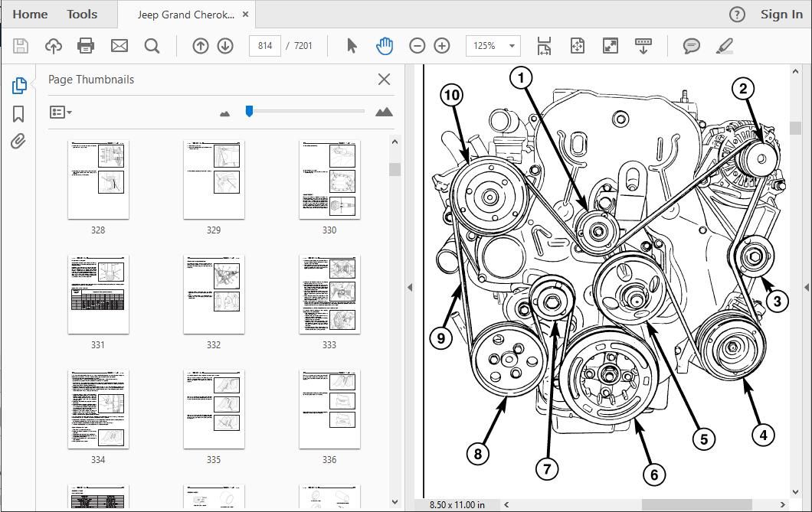
Task: Expand the right tools pane arrow
Action: tap(807, 287)
